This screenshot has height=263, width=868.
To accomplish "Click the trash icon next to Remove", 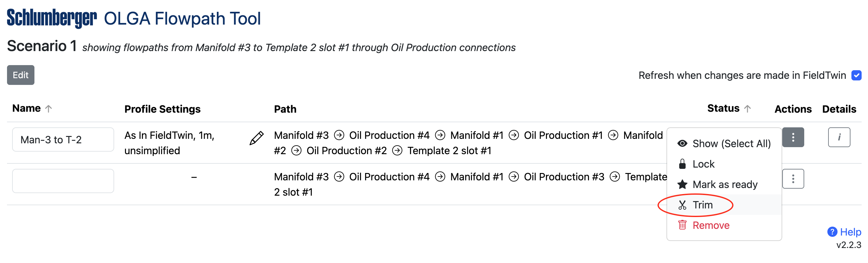I will [x=682, y=225].
